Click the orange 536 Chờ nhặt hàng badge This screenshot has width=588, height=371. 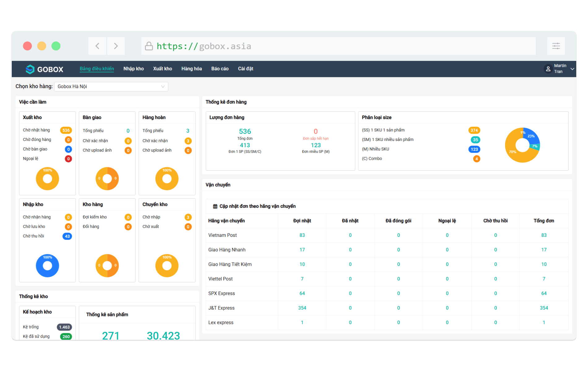(x=66, y=130)
